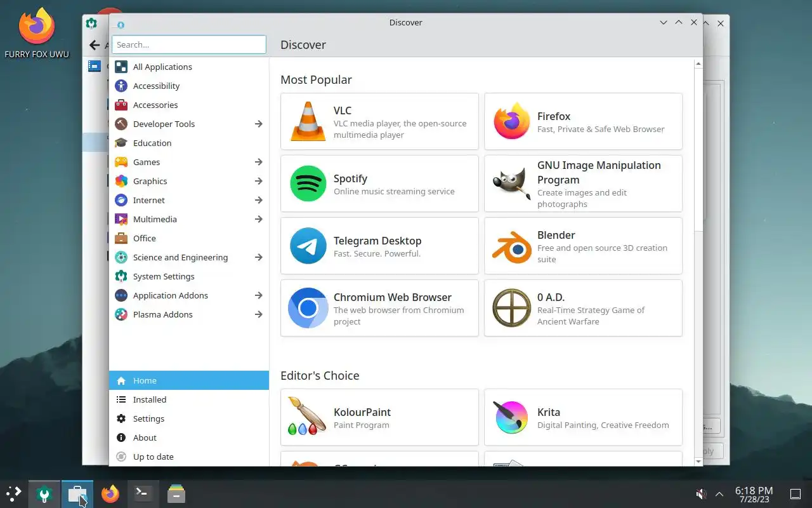Open the application launcher menu
Viewport: 812px width, 508px height.
(x=13, y=493)
